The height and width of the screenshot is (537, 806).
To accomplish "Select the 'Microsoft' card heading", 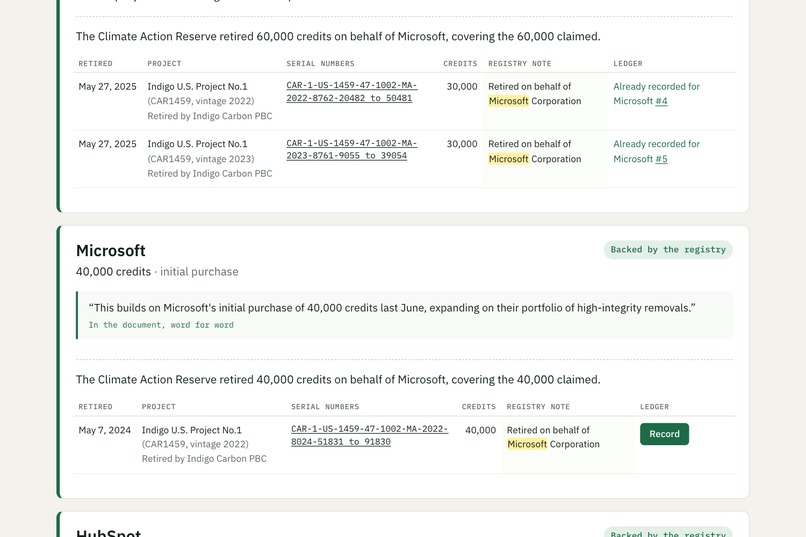I will [x=111, y=250].
